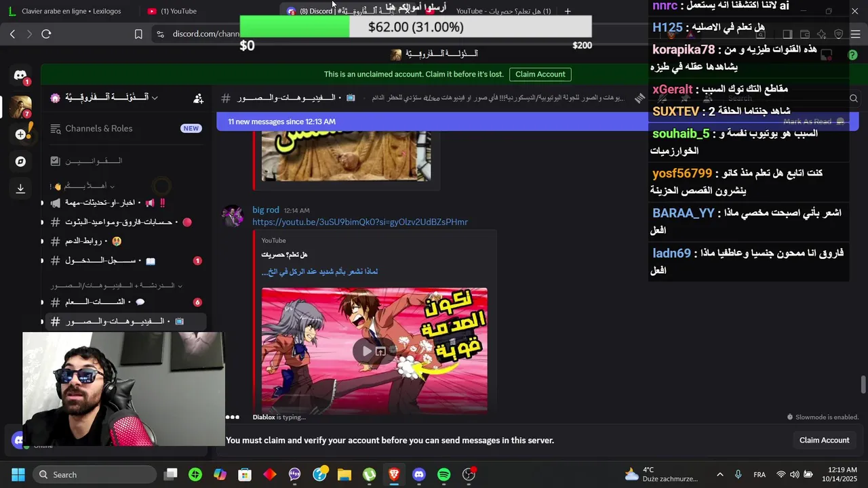Open Microsoft Store taskbar icon
868x488 pixels.
point(245,474)
